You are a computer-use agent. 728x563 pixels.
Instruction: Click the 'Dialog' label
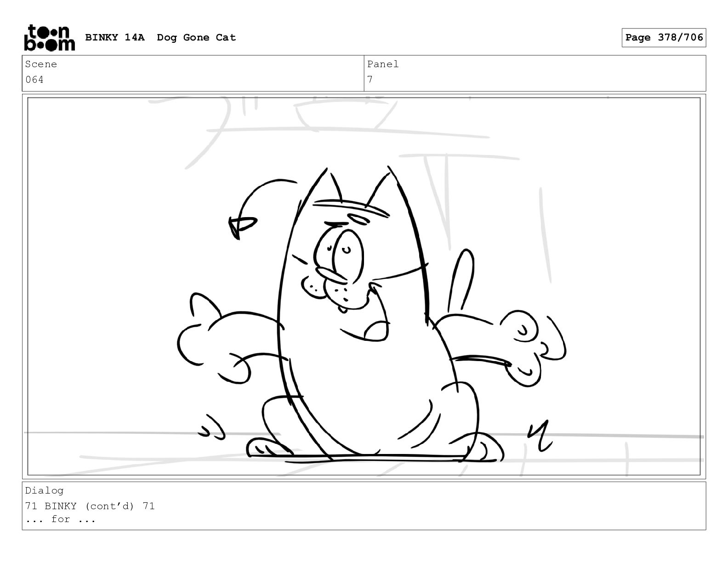[x=44, y=490]
